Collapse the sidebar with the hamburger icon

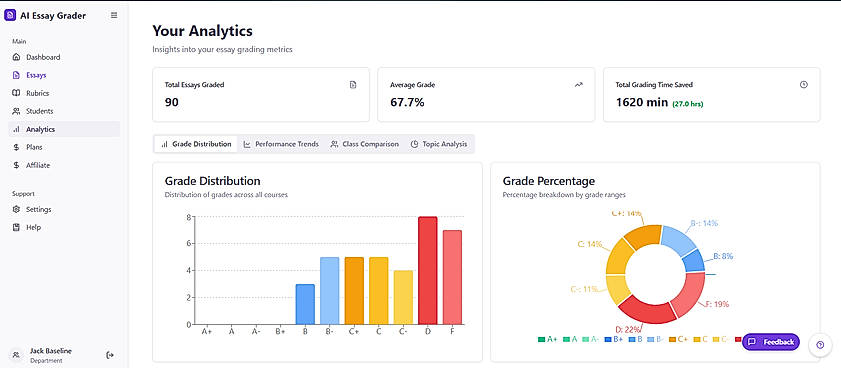pyautogui.click(x=114, y=16)
